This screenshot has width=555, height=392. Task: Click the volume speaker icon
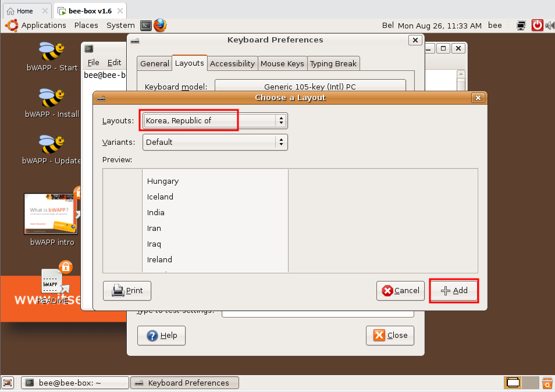[x=550, y=26]
